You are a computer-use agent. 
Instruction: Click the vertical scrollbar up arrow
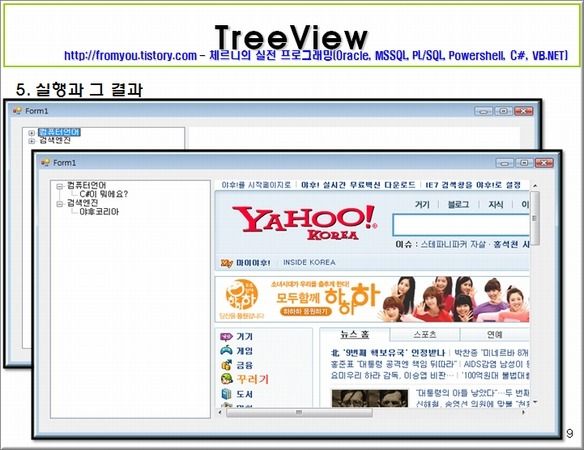[535, 185]
